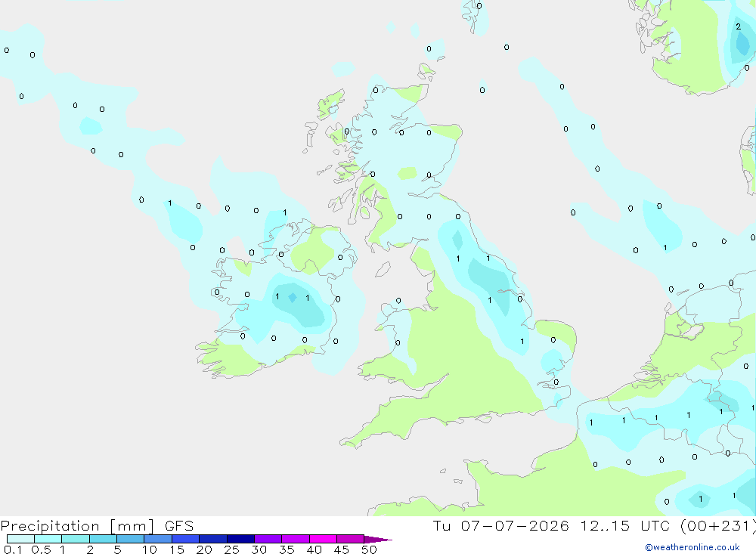Viewport: 756px width, 554px height.
Task: Click the 'Tu 07-07-2026' date text
Action: click(500, 525)
